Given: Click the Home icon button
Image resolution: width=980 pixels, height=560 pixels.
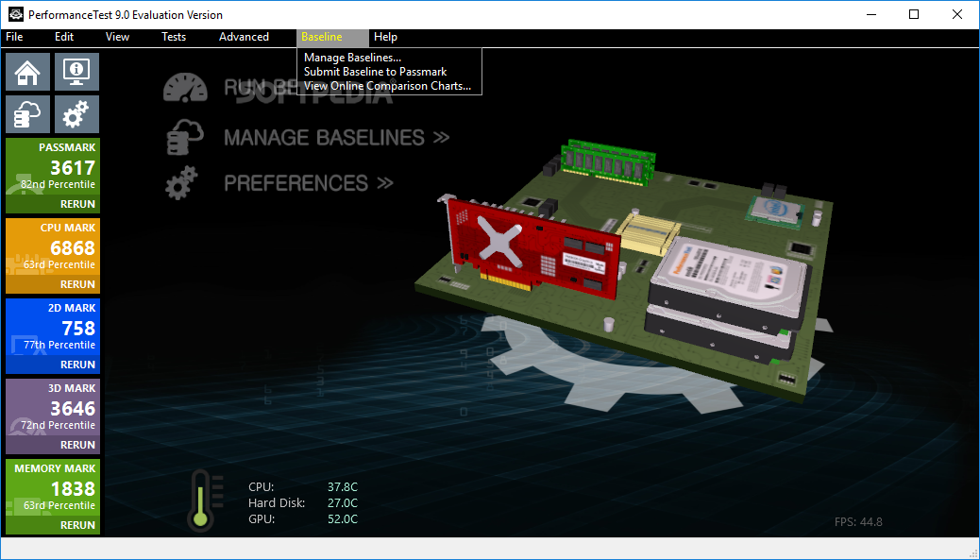Looking at the screenshot, I should click(x=28, y=72).
